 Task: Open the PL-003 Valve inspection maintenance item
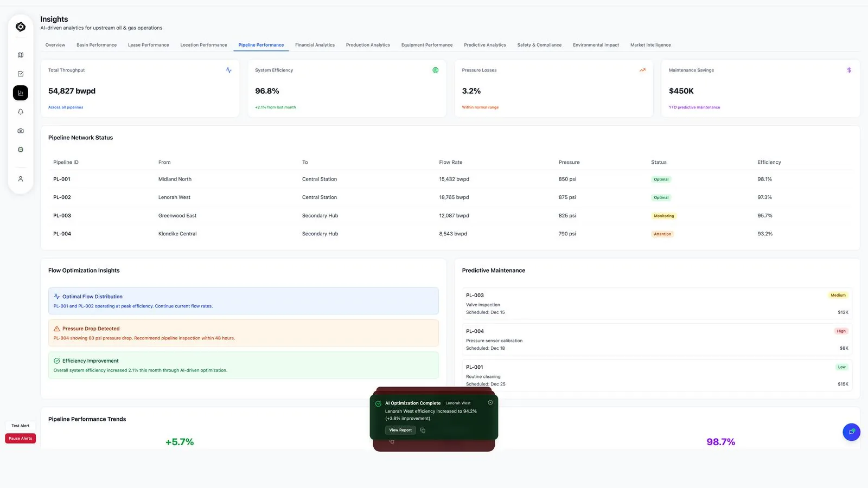[x=657, y=304]
